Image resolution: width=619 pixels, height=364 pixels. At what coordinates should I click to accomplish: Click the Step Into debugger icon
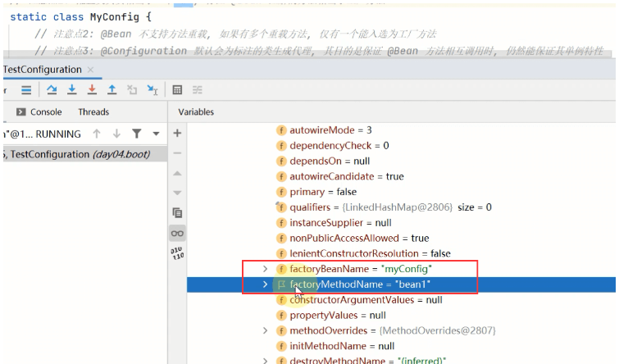click(x=72, y=89)
